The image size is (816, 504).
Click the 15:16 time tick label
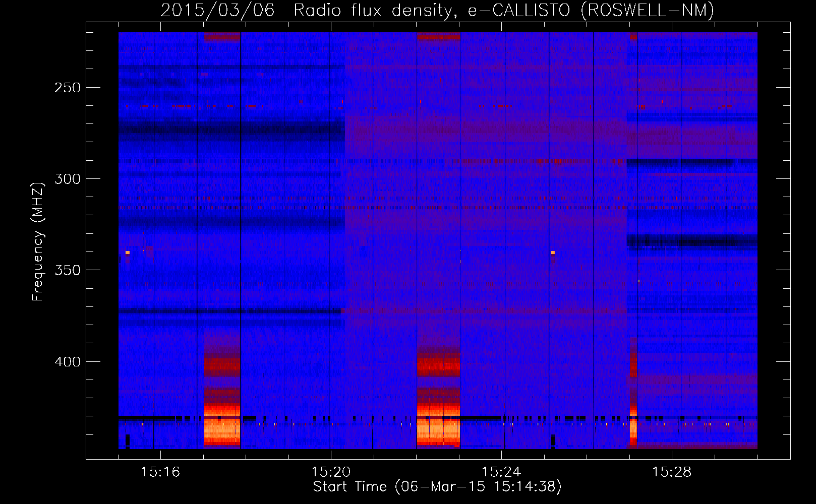coord(160,472)
